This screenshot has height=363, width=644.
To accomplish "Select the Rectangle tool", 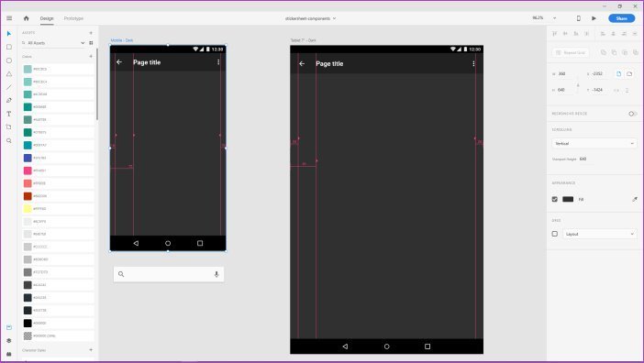I will [9, 47].
